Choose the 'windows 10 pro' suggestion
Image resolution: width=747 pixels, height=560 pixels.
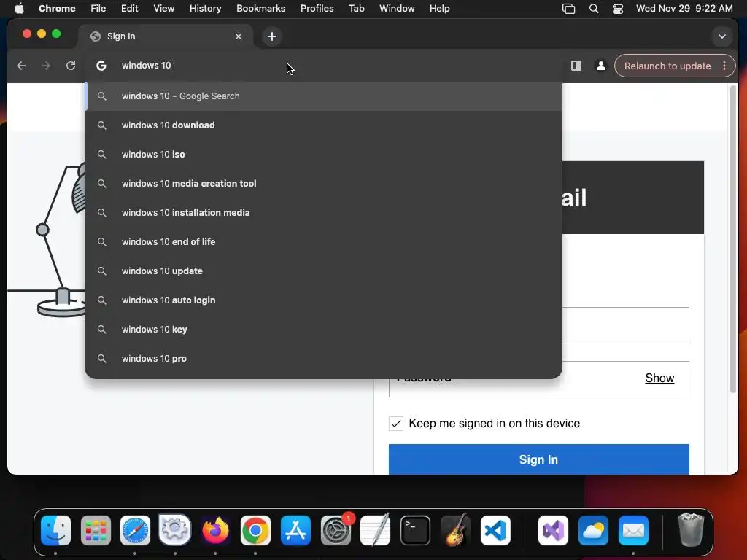(323, 359)
